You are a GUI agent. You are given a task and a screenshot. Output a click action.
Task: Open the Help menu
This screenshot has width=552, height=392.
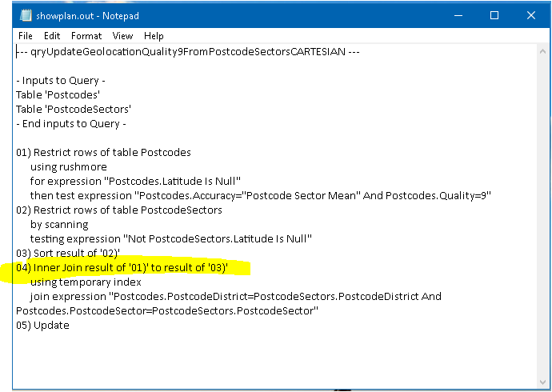154,36
